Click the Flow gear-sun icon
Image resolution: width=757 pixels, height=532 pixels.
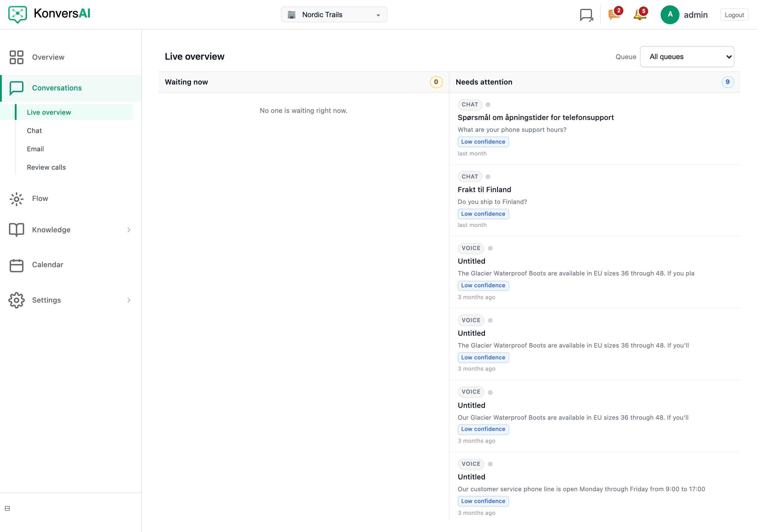[17, 199]
